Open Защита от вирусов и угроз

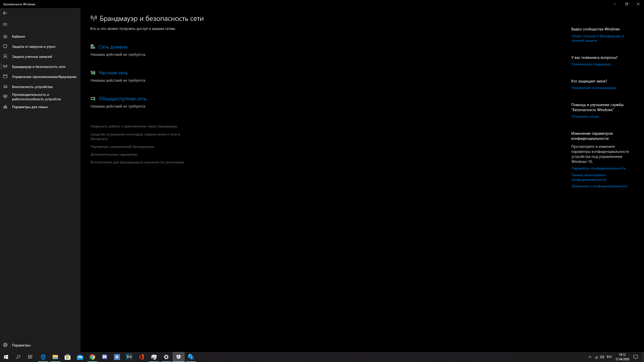34,47
